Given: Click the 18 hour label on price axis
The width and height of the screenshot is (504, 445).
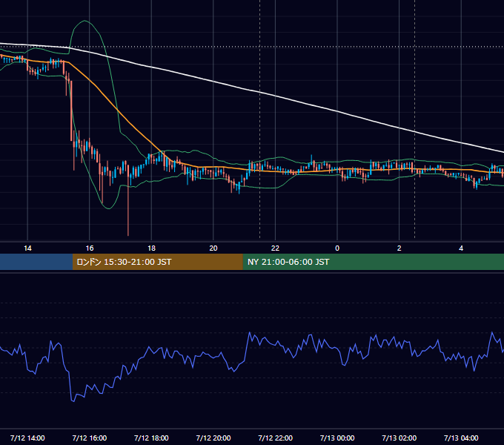Looking at the screenshot, I should (151, 248).
